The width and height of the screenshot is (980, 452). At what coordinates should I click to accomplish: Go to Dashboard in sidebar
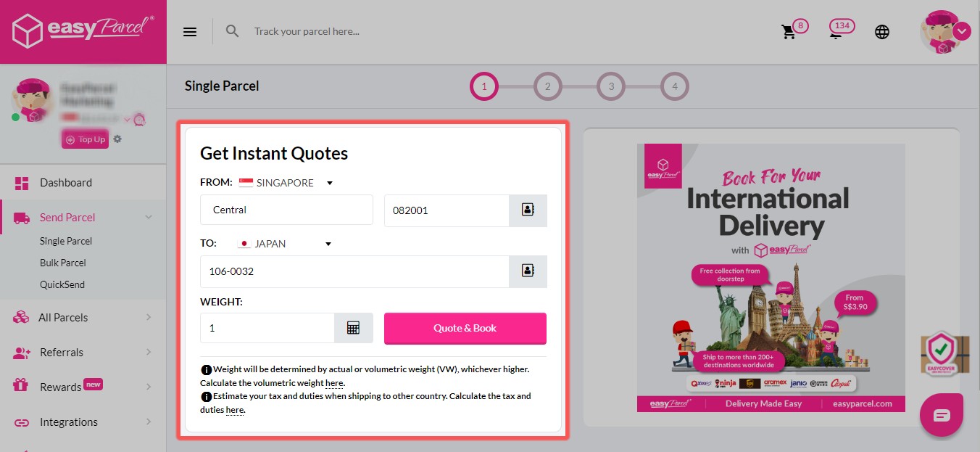tap(65, 183)
